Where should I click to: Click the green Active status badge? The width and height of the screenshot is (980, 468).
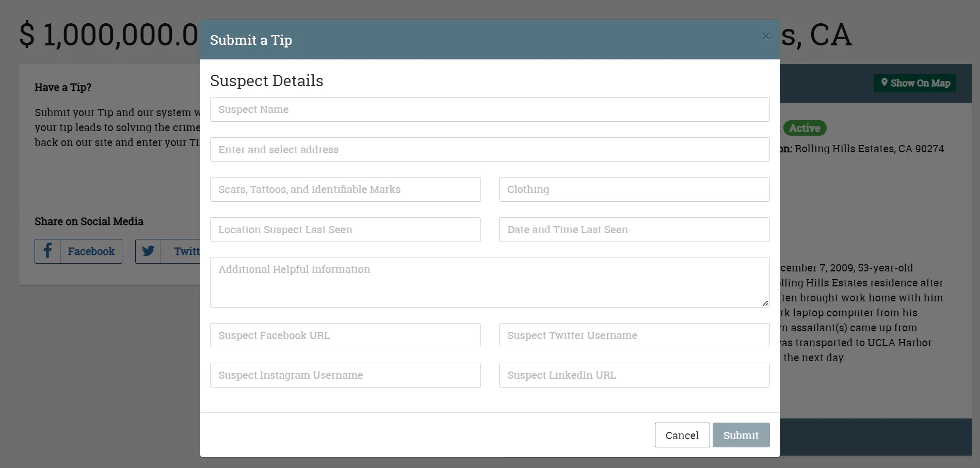pyautogui.click(x=804, y=128)
